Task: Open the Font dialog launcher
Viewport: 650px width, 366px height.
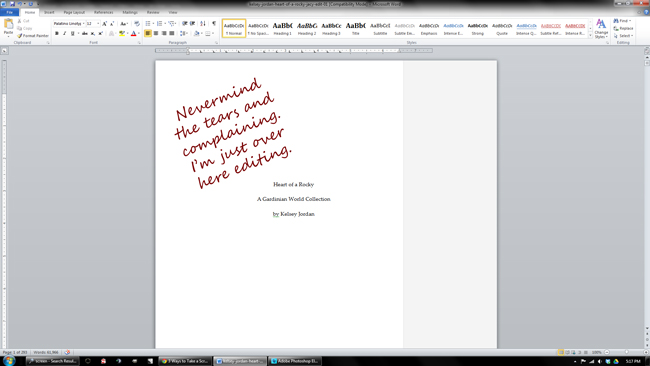Action: (x=139, y=43)
